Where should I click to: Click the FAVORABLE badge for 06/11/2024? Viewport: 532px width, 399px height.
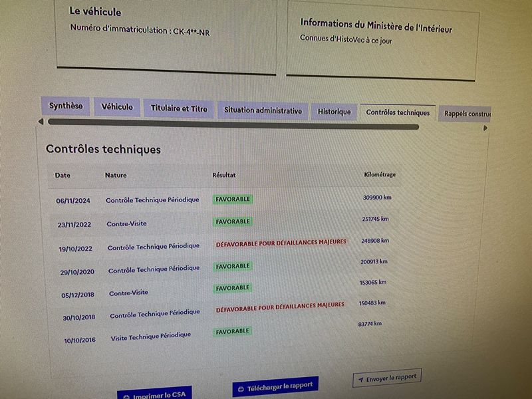pyautogui.click(x=233, y=199)
